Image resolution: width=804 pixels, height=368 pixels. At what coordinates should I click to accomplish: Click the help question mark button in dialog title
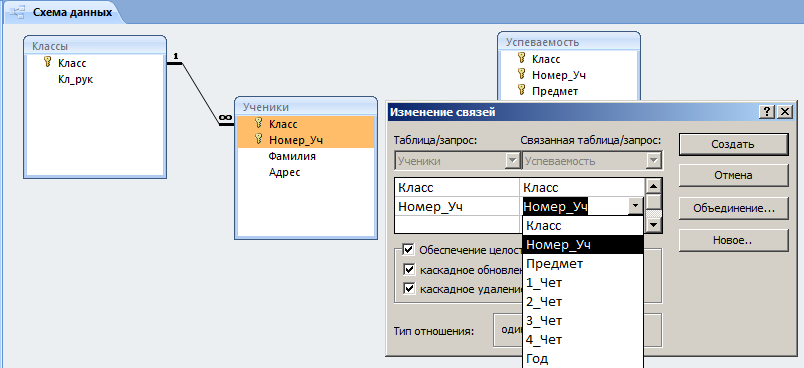coord(767,112)
